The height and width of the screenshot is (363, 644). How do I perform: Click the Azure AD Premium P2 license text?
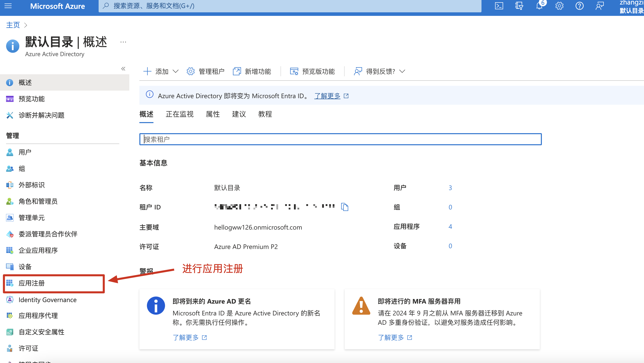point(246,247)
